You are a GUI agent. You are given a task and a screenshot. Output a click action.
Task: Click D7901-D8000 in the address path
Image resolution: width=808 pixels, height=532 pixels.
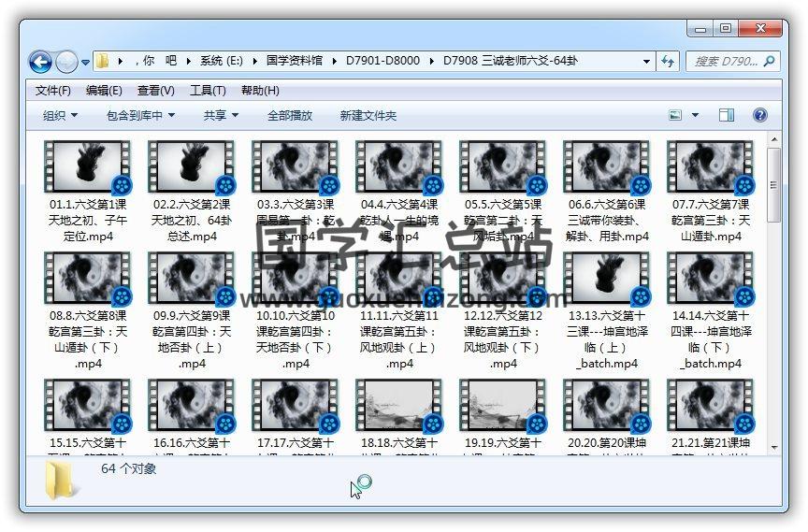382,61
